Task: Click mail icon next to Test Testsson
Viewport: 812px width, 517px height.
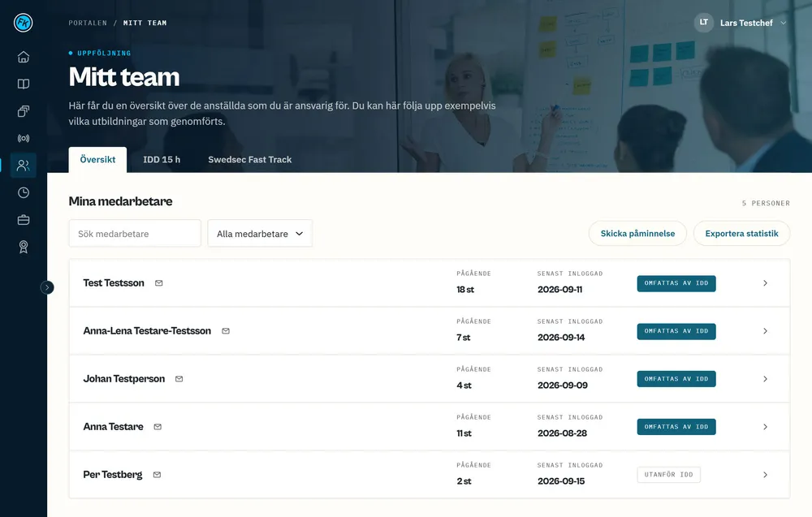Action: (x=159, y=283)
